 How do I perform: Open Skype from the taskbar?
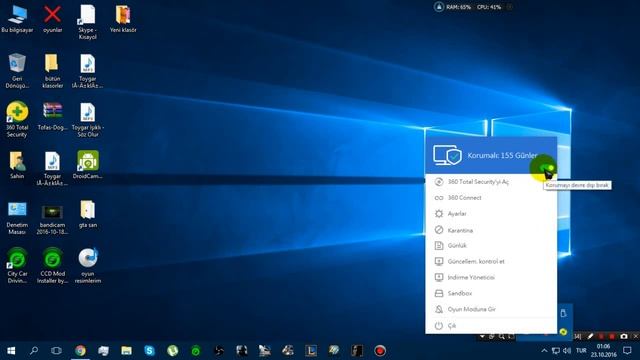click(x=149, y=351)
